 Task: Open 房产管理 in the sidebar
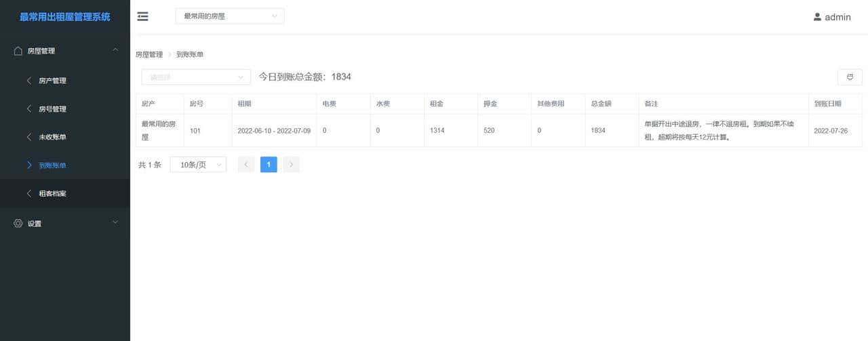(x=65, y=81)
